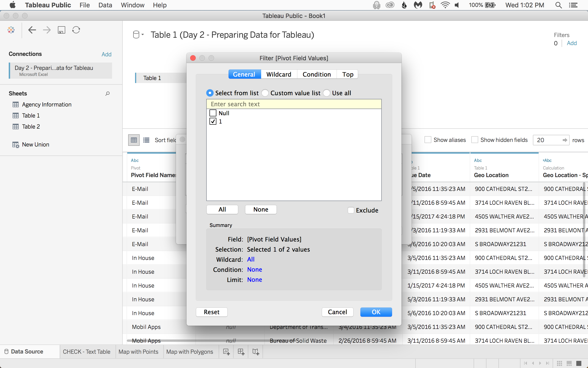Image resolution: width=588 pixels, height=368 pixels.
Task: Open Notification Center list icon
Action: (x=573, y=5)
